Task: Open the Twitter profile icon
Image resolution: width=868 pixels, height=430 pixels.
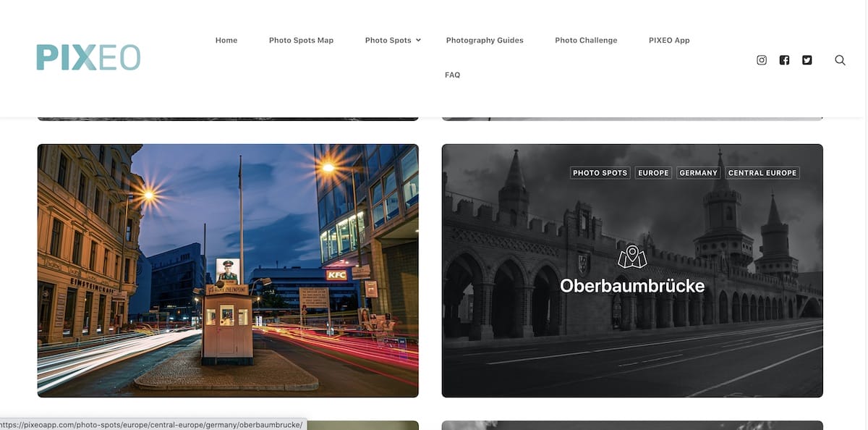Action: pos(807,60)
